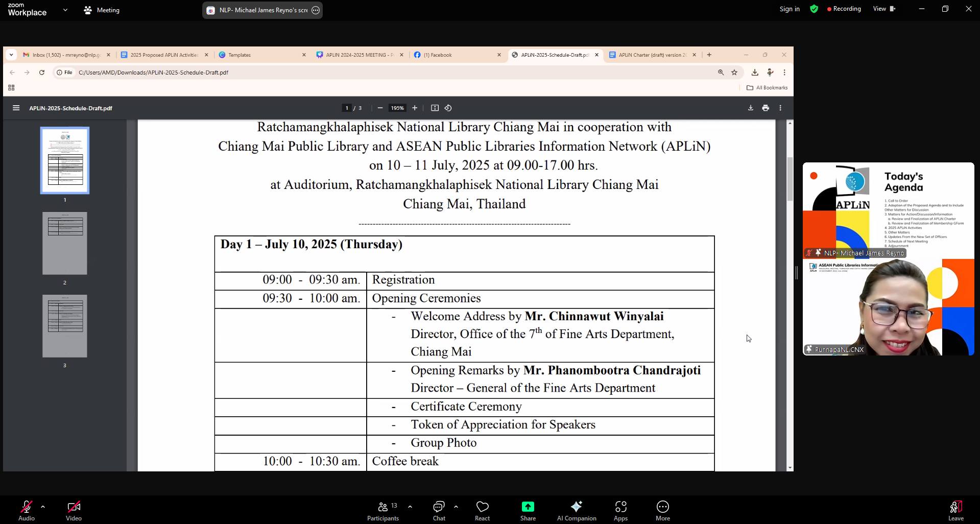980x524 pixels.
Task: Open the View layout menu
Action: [884, 9]
